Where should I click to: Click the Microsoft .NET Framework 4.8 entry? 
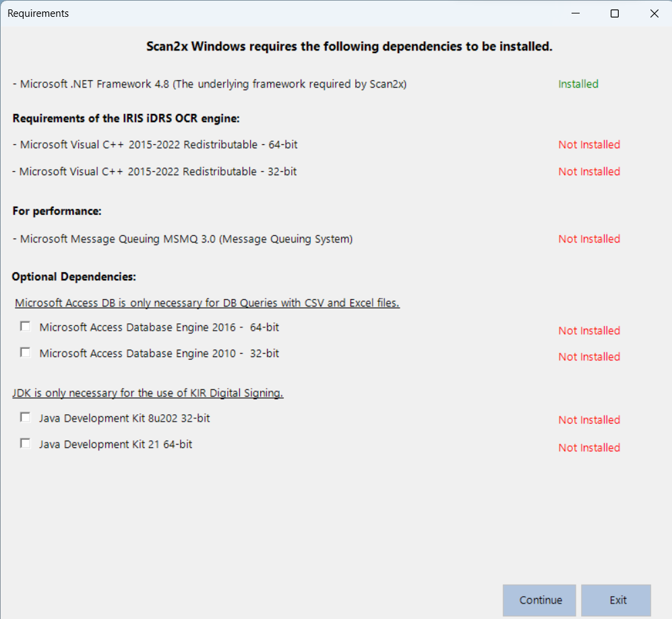tap(210, 84)
